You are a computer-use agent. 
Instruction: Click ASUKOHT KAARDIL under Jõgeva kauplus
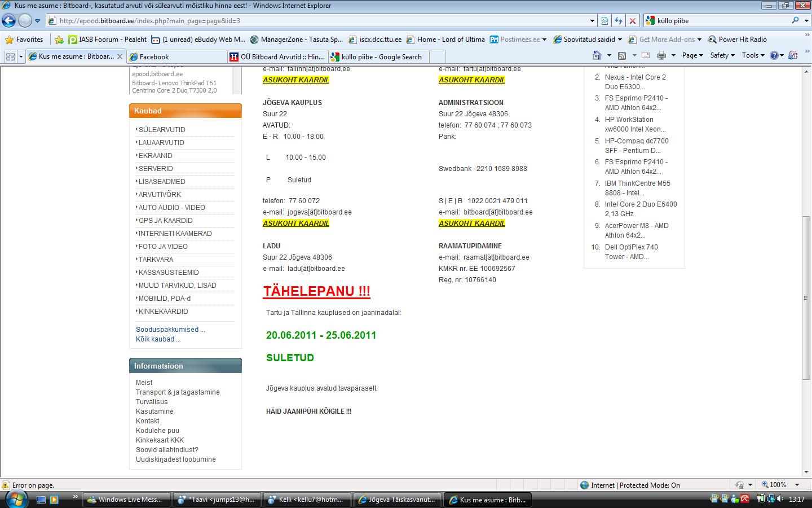(296, 224)
